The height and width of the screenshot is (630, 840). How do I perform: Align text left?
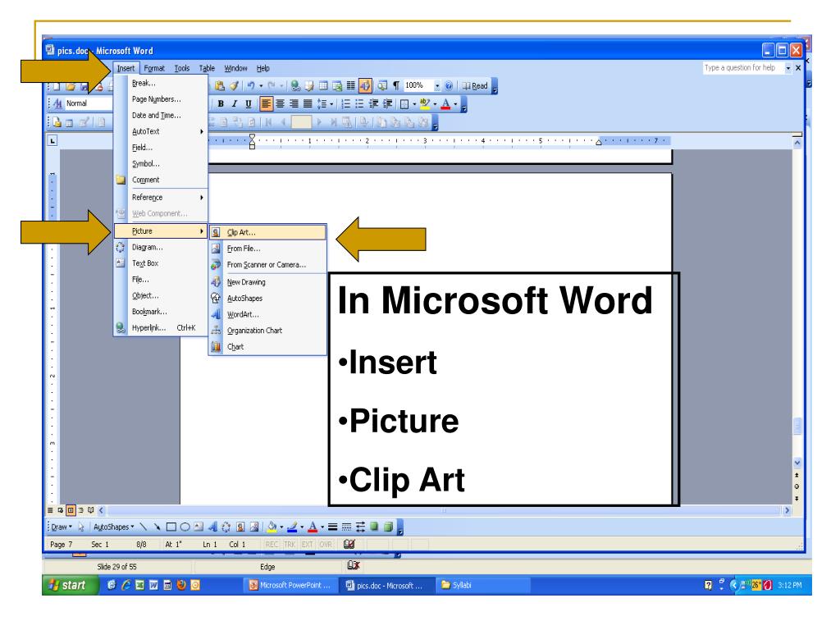point(267,103)
